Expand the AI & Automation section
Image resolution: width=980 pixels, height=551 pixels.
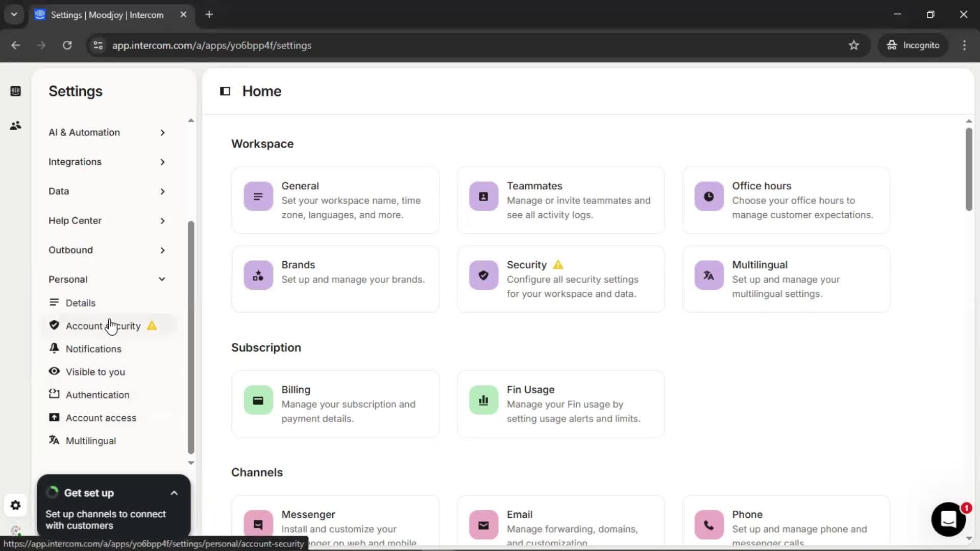107,133
